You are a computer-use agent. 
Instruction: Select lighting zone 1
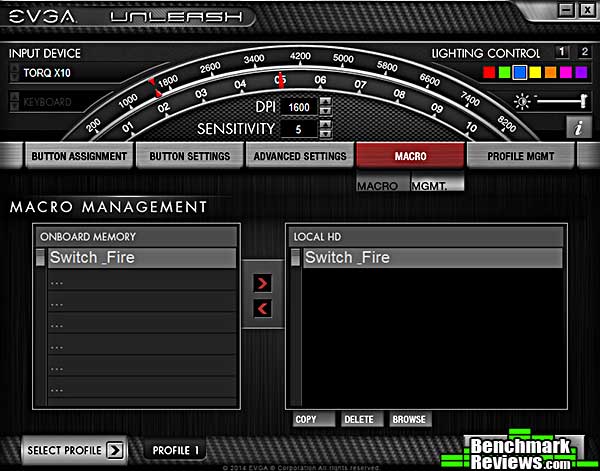[x=561, y=52]
